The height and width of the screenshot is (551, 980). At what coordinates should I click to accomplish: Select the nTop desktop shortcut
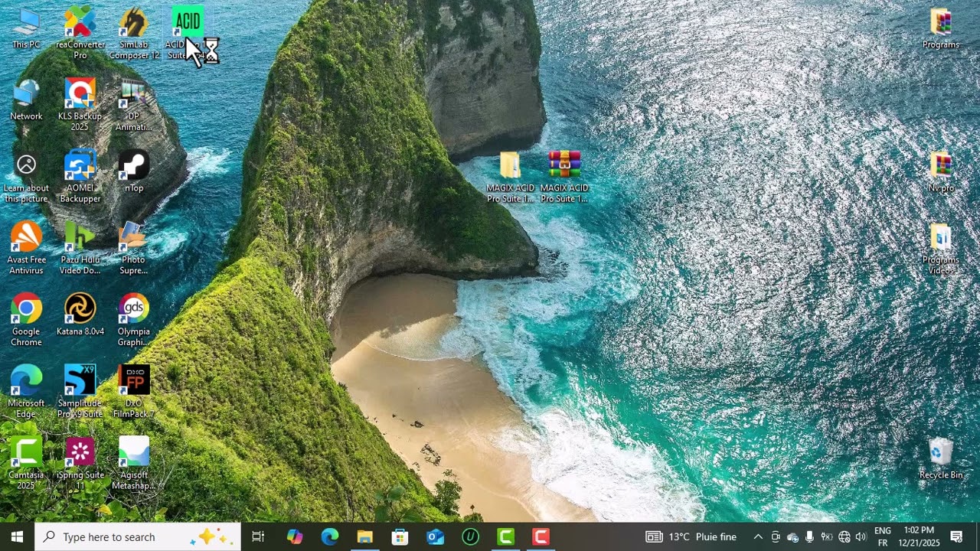coord(134,172)
